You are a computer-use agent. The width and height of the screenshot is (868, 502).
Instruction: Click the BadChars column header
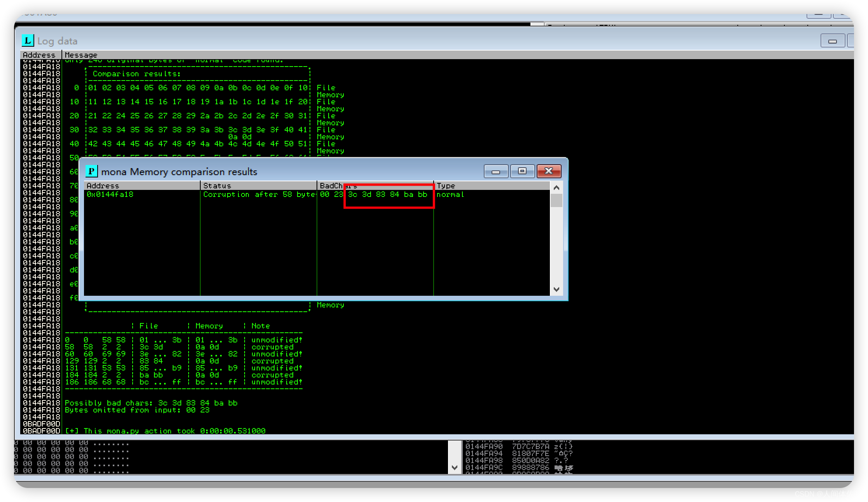[331, 186]
